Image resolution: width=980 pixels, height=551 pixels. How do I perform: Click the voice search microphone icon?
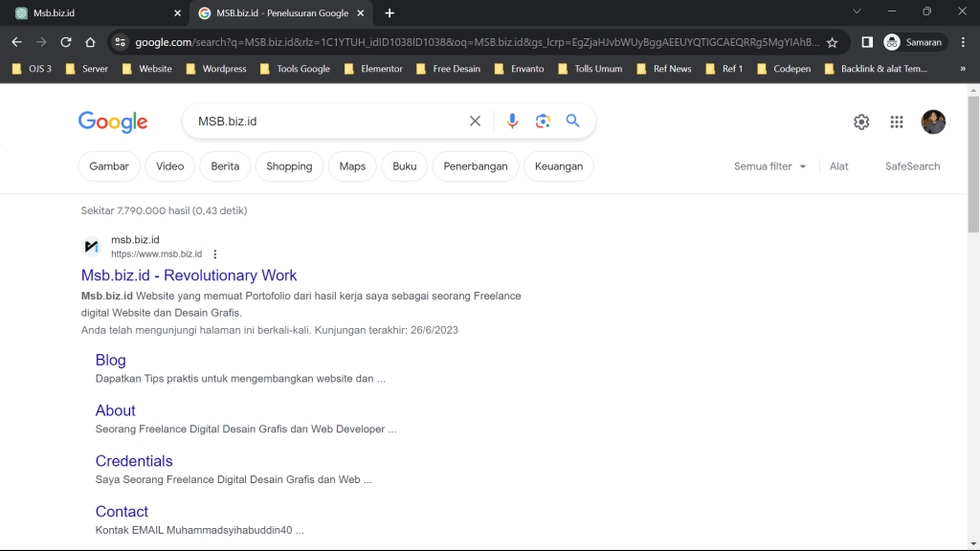pyautogui.click(x=512, y=121)
